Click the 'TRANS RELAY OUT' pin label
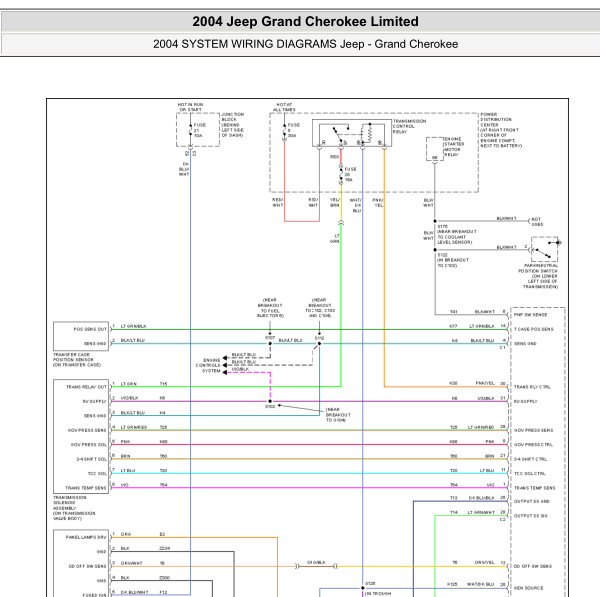600x597 pixels. (86, 387)
